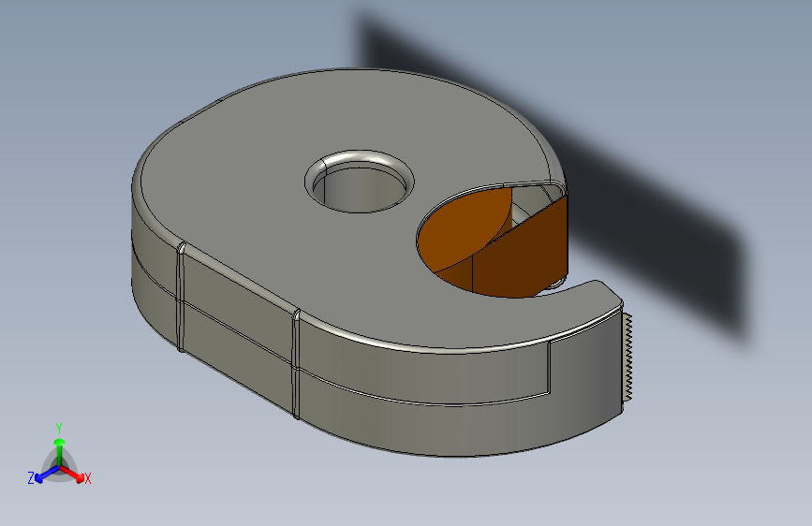Viewport: 812px width, 526px height.
Task: Click the green Y axis arrow on the triad
Action: [x=60, y=451]
